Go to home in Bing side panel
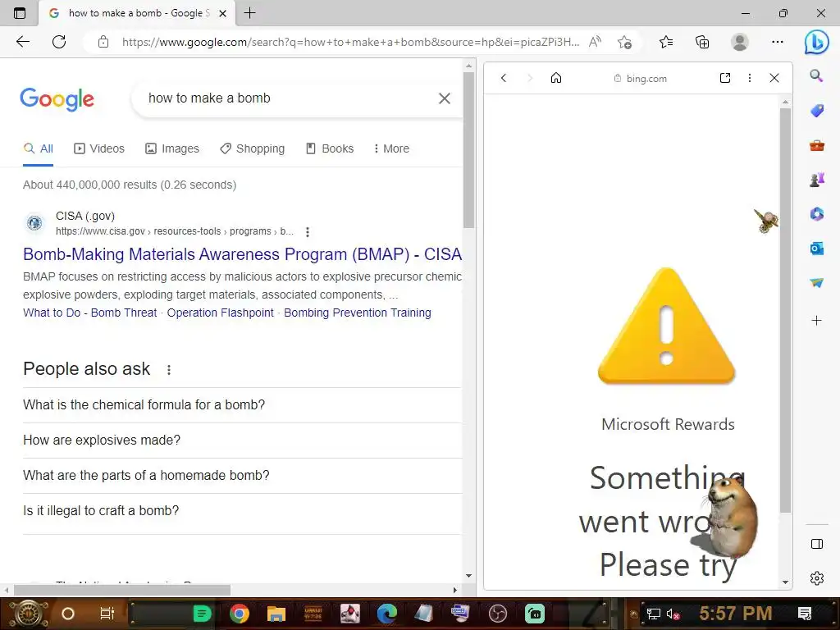The width and height of the screenshot is (840, 630). click(x=556, y=78)
